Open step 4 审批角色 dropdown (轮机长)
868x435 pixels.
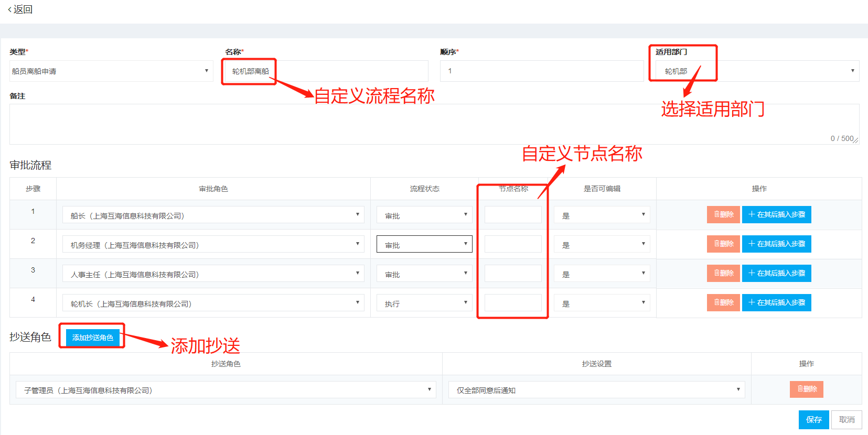[213, 303]
